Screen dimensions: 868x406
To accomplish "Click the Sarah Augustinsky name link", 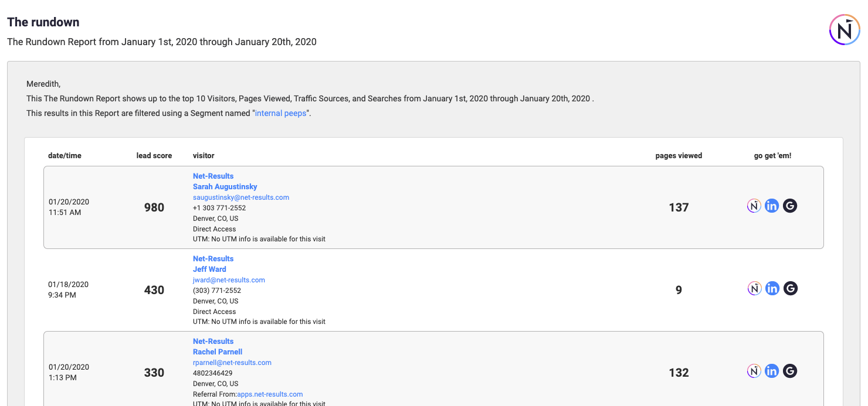I will [225, 187].
